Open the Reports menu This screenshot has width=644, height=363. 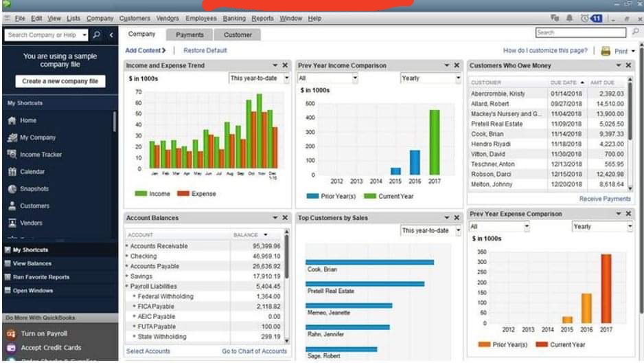[x=262, y=19]
